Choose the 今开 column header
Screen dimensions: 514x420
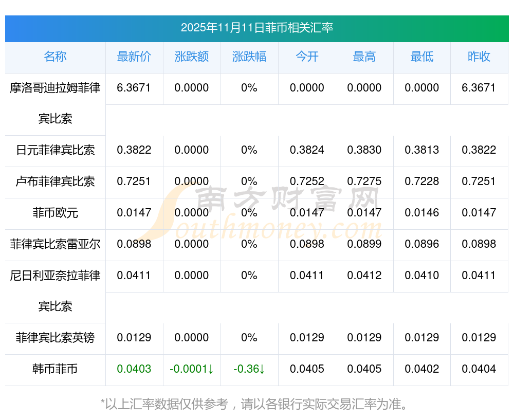[x=307, y=57]
